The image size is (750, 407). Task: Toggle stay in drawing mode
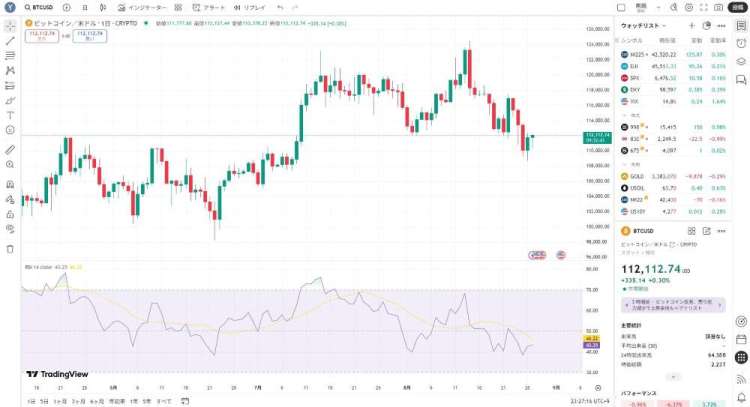10,199
